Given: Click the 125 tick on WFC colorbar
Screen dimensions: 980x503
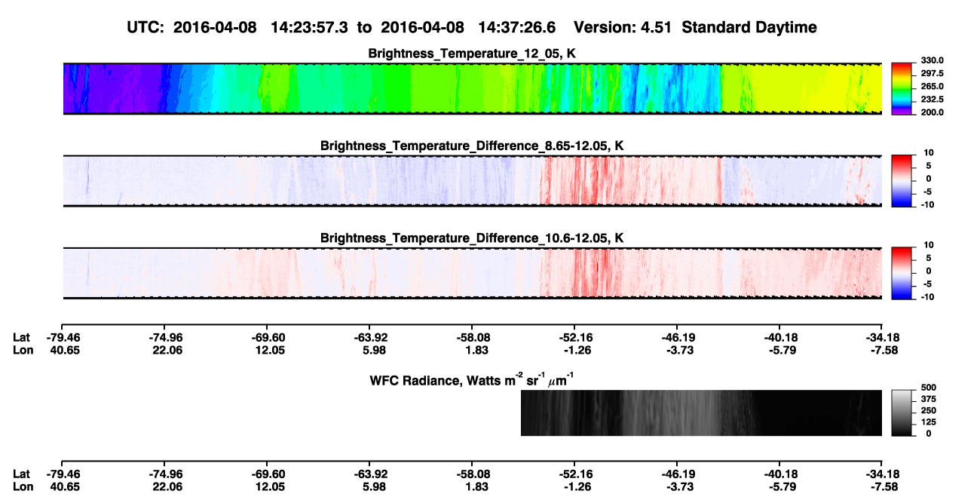Looking at the screenshot, I should coord(929,422).
